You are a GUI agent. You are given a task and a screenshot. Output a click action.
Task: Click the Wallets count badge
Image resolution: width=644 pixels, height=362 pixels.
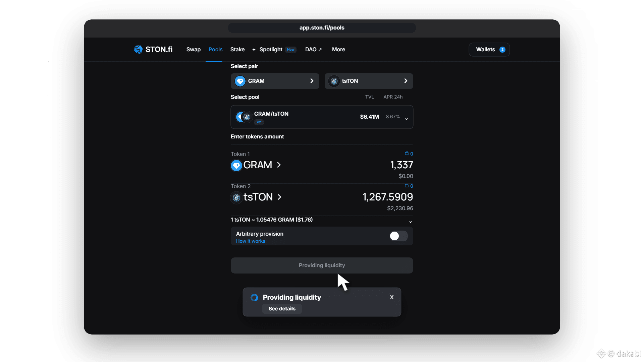click(x=502, y=50)
